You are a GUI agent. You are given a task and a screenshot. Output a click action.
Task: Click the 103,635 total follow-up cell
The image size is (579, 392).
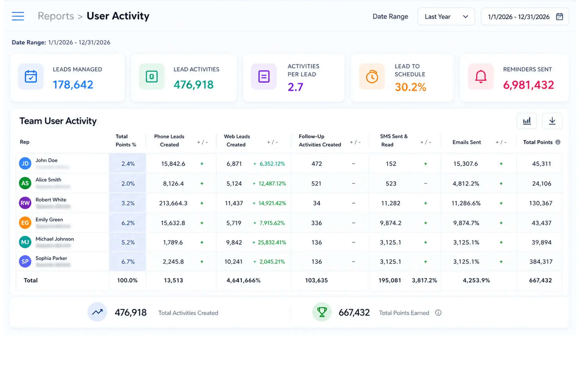316,281
